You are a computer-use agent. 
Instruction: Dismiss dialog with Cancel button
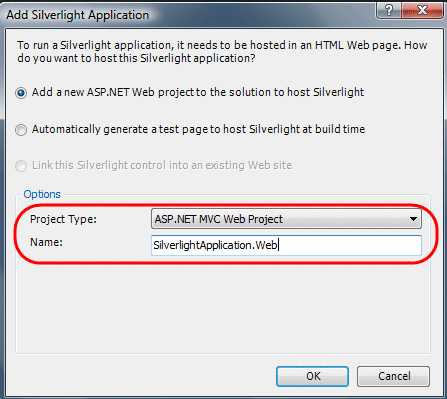click(393, 376)
